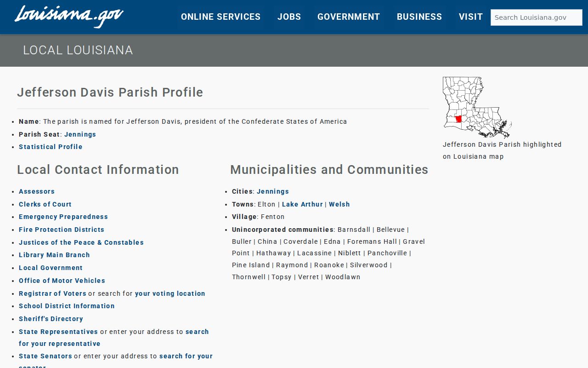Image resolution: width=588 pixels, height=368 pixels.
Task: Open the State Senators link
Action: coord(45,356)
